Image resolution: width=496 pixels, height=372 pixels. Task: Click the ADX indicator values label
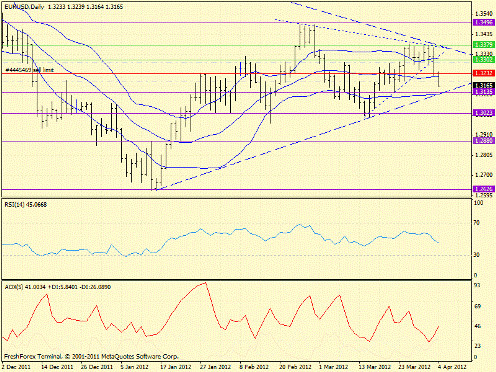58,287
